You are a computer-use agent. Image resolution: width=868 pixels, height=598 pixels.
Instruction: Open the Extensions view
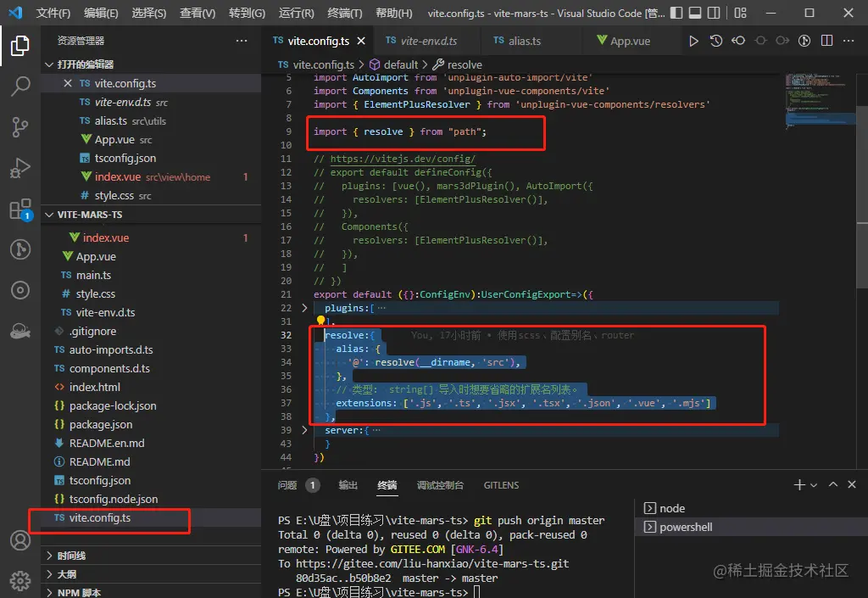[20, 209]
